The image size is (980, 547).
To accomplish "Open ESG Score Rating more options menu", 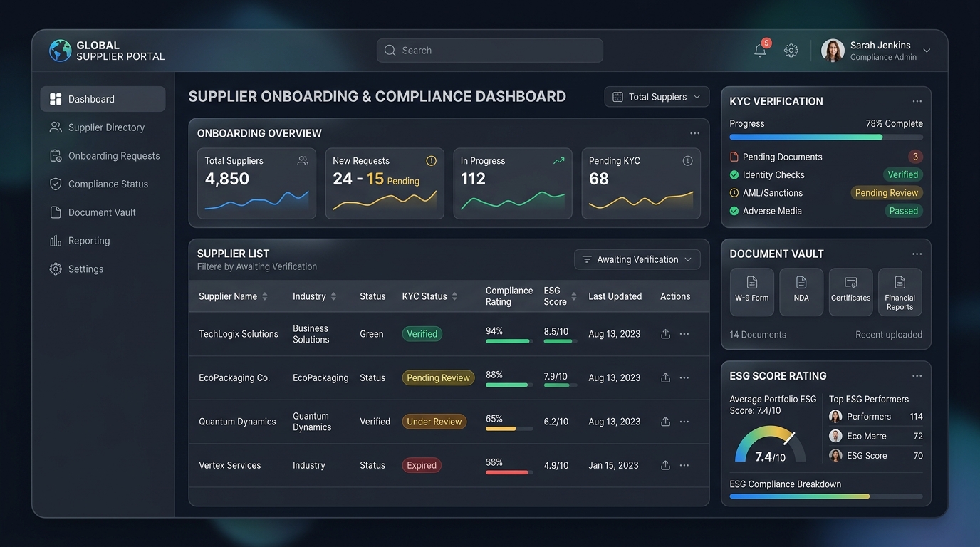I will 917,376.
